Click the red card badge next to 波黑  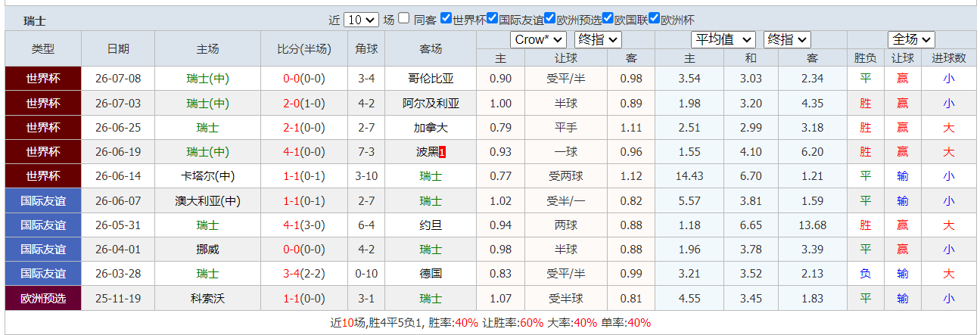pos(443,152)
